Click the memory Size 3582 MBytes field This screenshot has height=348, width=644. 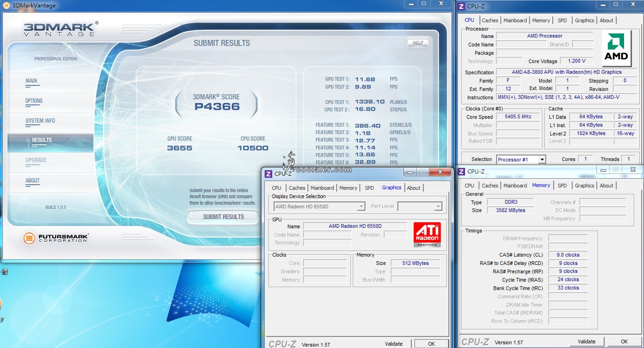pyautogui.click(x=511, y=210)
